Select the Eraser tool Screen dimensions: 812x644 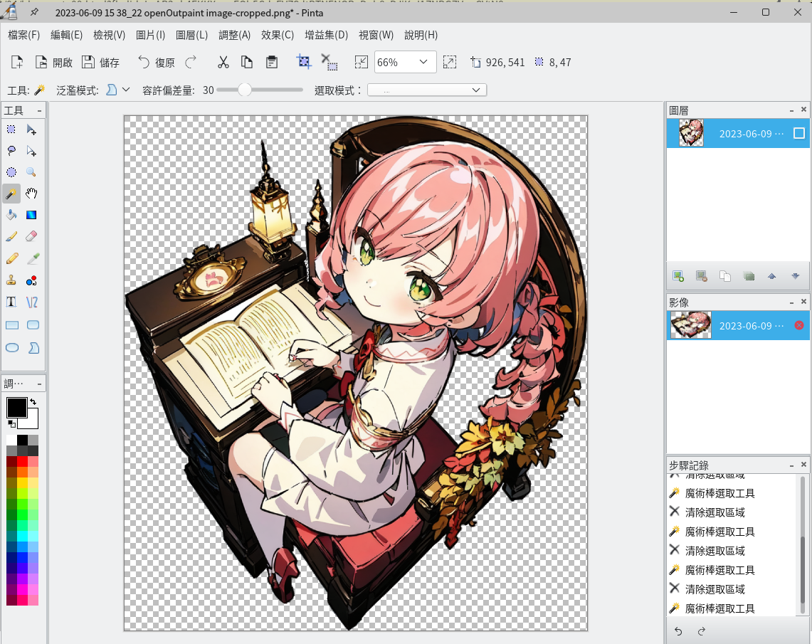click(x=31, y=236)
